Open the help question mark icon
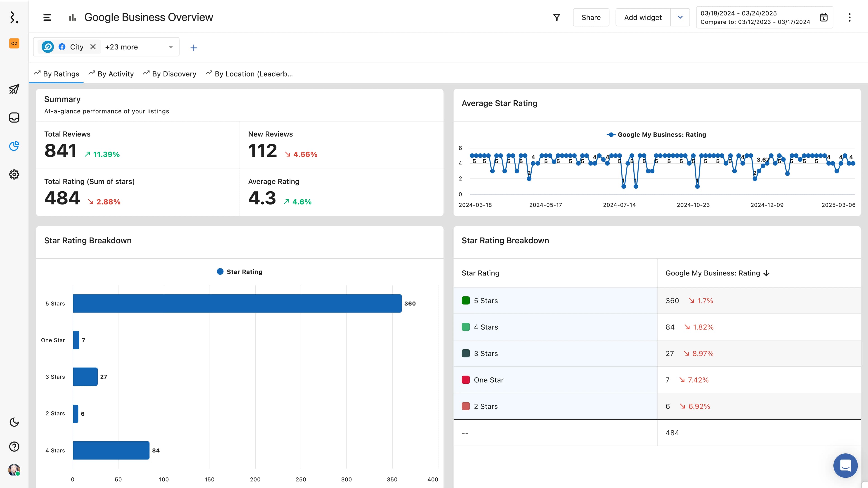The width and height of the screenshot is (868, 488). [14, 447]
